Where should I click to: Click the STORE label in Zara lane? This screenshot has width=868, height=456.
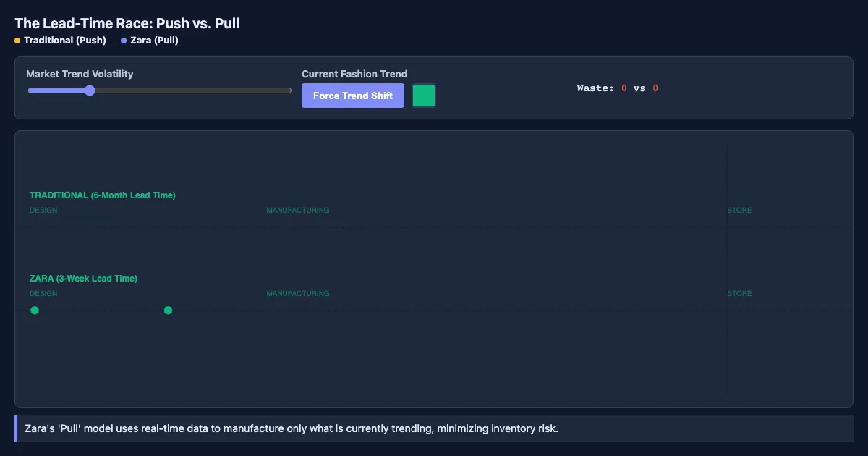tap(740, 294)
